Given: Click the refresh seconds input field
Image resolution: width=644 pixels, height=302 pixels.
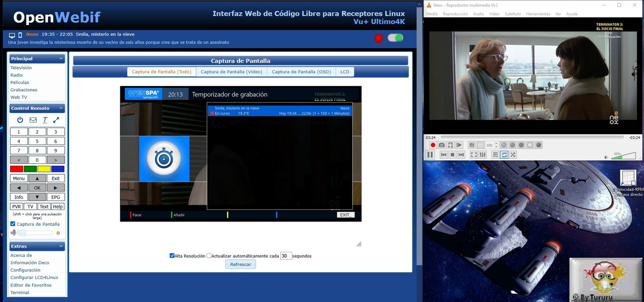Looking at the screenshot, I should pos(286,256).
